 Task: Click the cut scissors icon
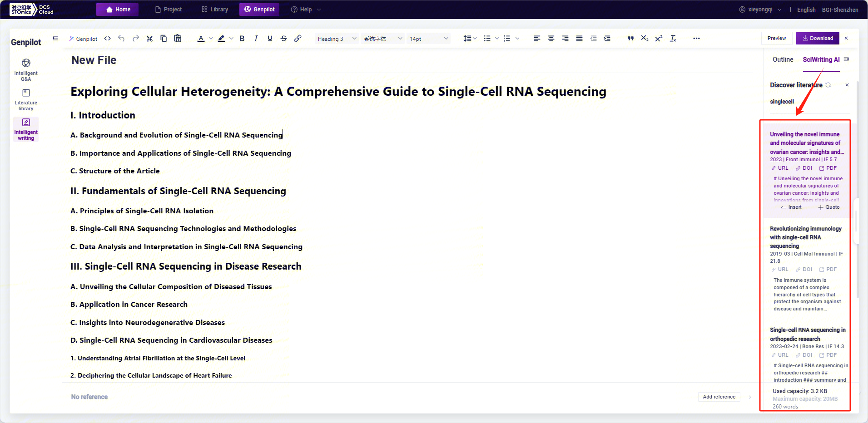149,39
